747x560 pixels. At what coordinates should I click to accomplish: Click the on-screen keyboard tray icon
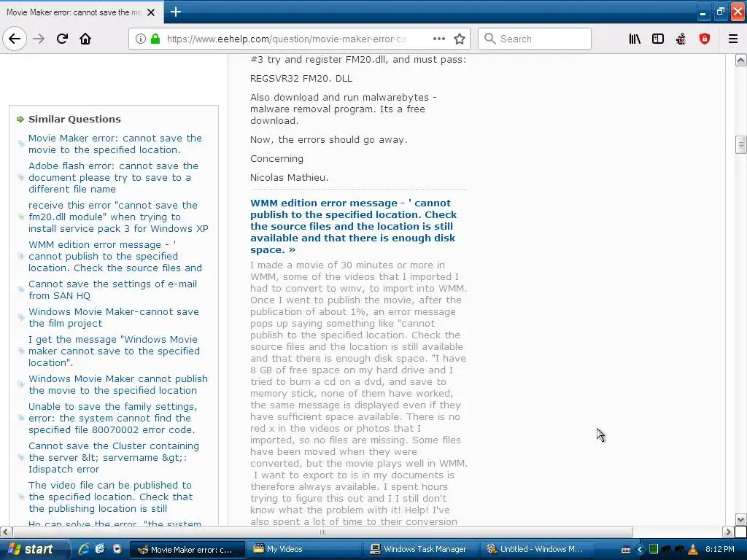[626, 550]
